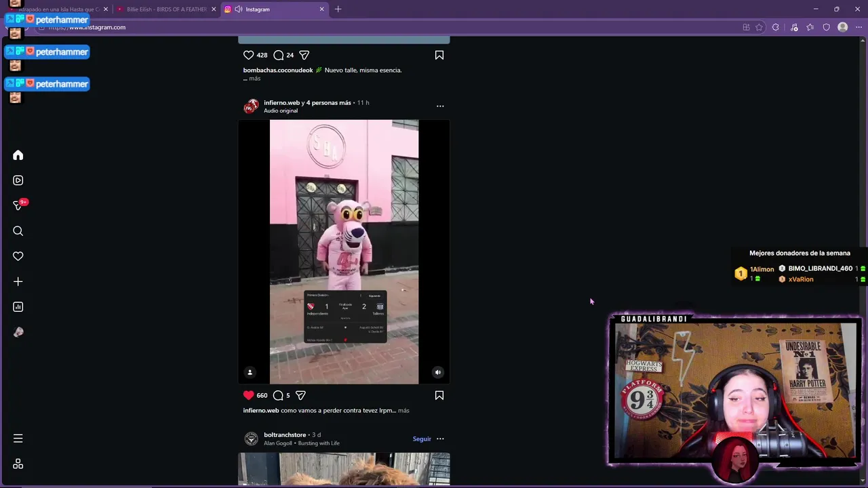Screen dimensions: 868x488
Task: Close the Instagram browser tab
Action: (321, 9)
